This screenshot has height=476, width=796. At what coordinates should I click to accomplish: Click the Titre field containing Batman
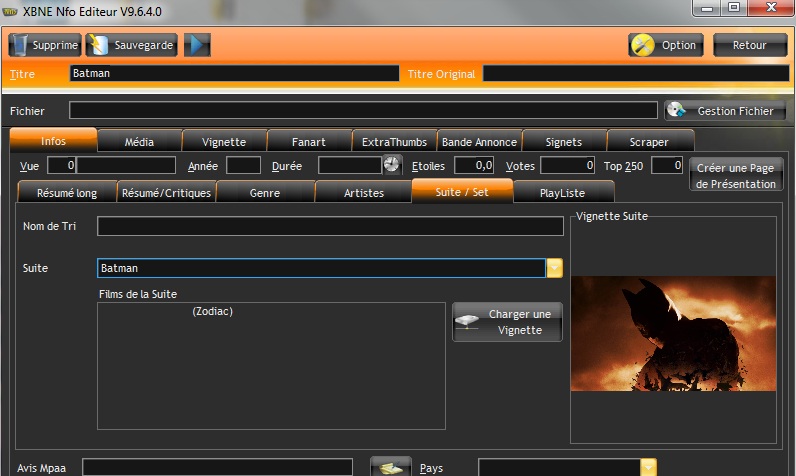click(x=234, y=74)
